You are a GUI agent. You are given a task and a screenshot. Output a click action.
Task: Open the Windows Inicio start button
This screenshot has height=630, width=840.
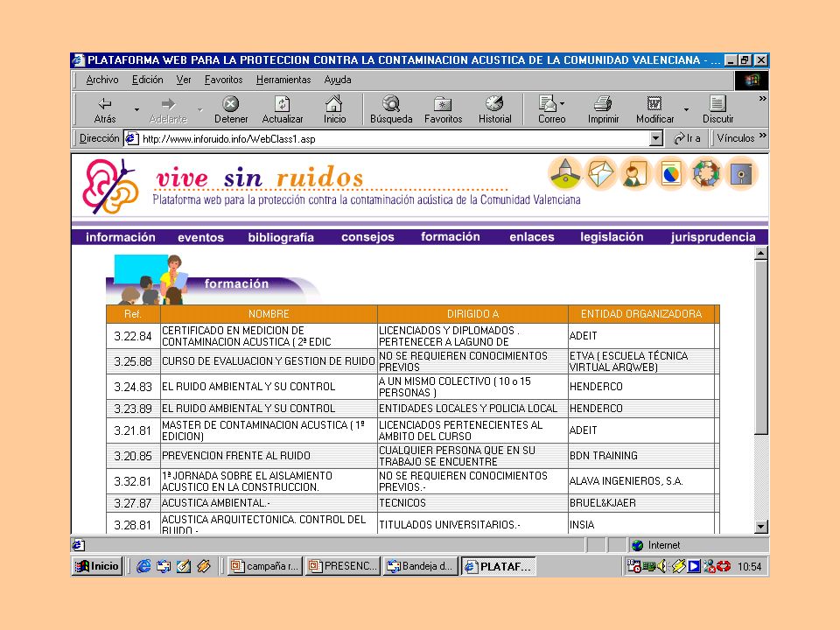click(x=97, y=566)
